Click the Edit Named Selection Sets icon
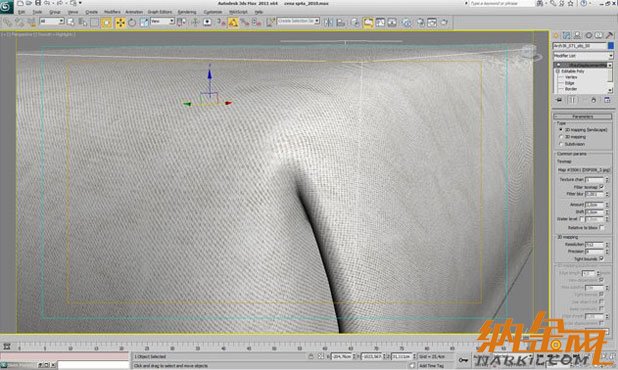The height and width of the screenshot is (370, 618). pos(270,22)
